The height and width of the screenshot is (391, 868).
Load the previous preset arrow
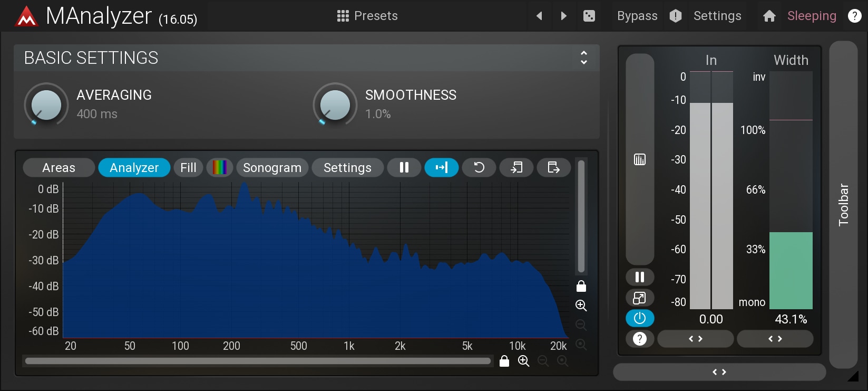539,16
